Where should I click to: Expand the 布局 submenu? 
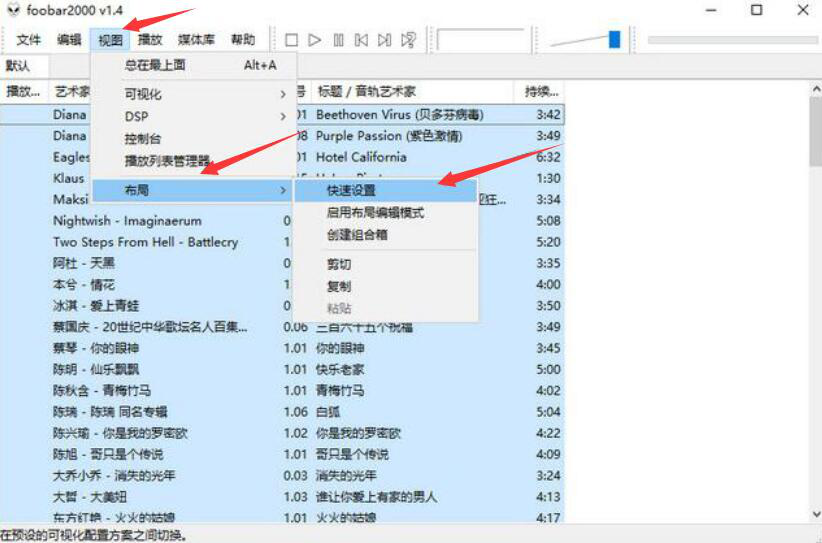193,190
